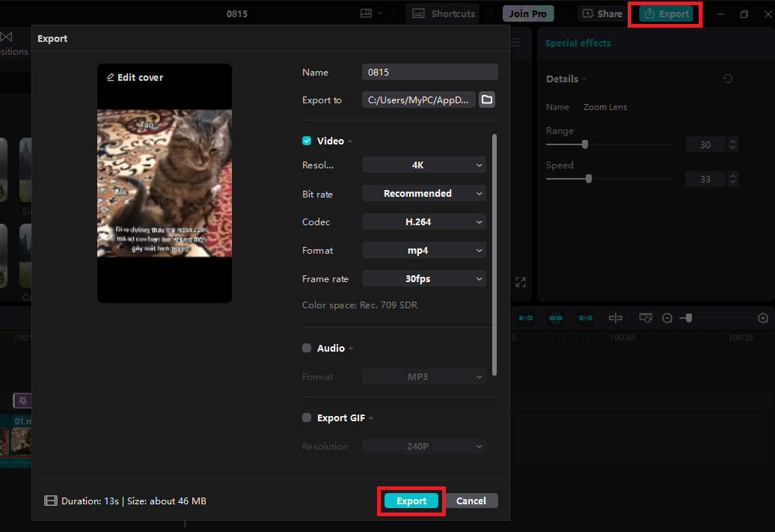775x532 pixels.
Task: Click the 00:35 marker on timeline ruler
Action: [x=742, y=337]
